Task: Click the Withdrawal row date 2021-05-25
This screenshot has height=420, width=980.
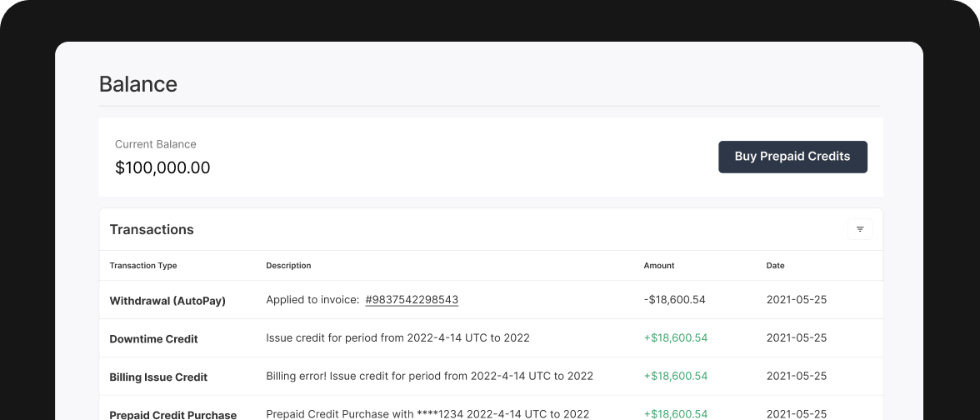Action: point(797,300)
